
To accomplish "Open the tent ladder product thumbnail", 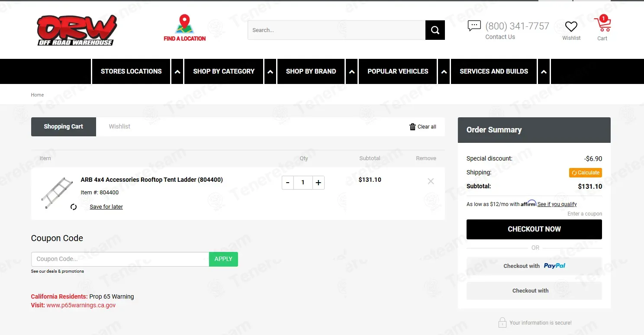I will click(x=57, y=193).
